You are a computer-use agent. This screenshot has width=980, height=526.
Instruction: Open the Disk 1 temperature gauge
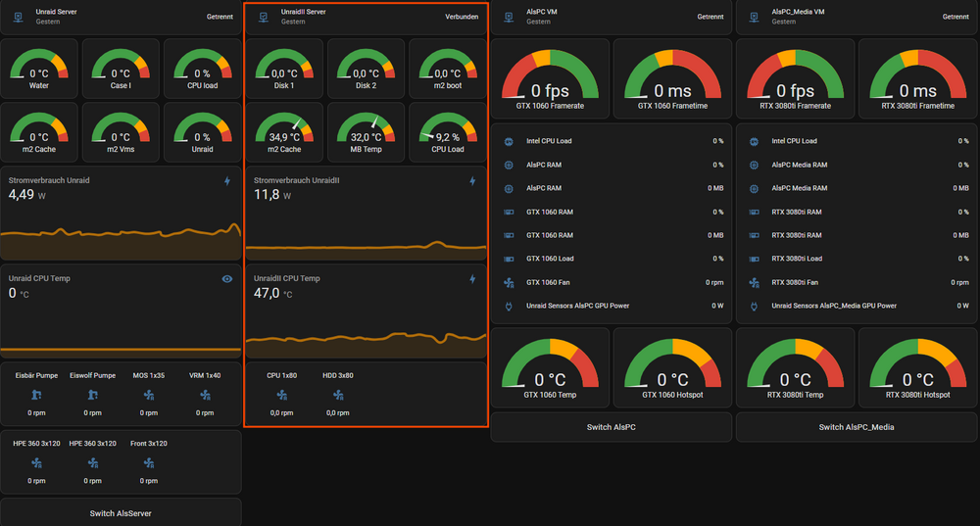284,69
